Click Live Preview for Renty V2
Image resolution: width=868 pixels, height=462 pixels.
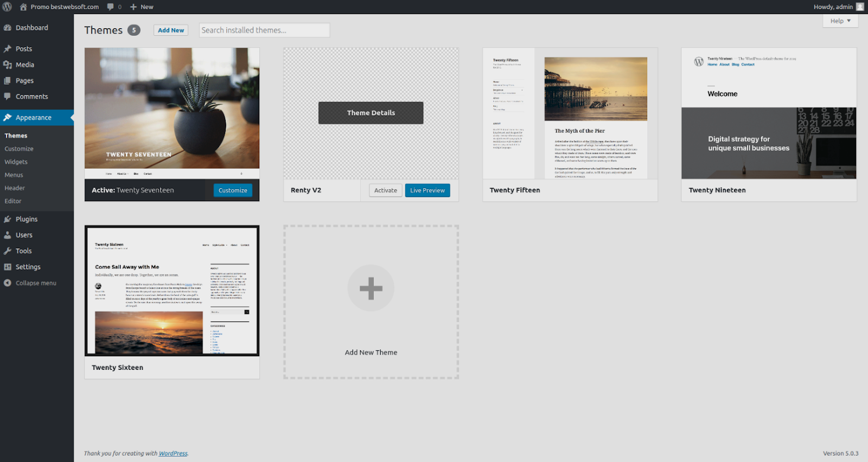point(427,190)
